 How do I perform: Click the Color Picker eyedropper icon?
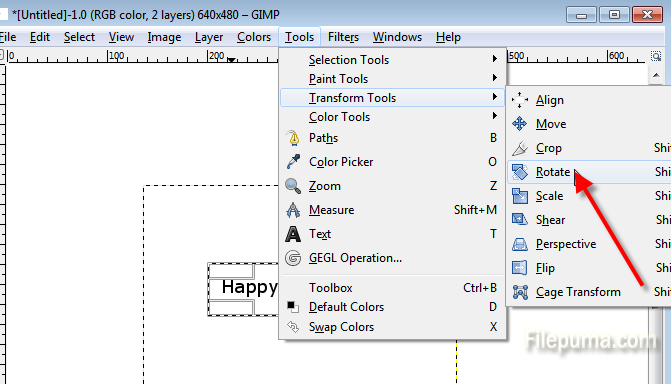tap(293, 162)
